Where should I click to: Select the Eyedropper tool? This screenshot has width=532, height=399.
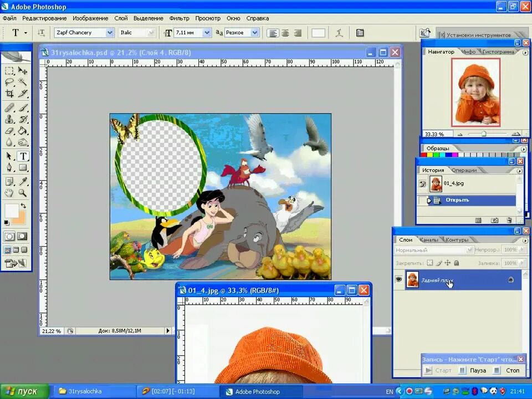[x=22, y=182]
